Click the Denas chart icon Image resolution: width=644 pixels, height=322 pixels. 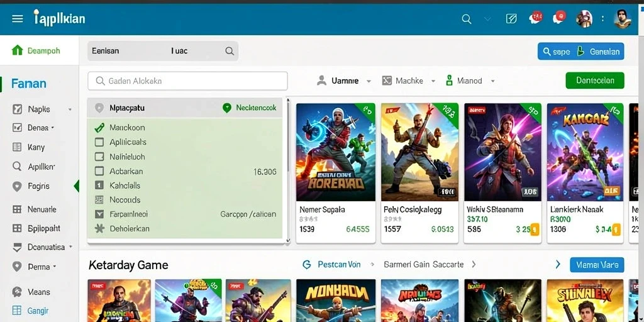click(x=17, y=128)
